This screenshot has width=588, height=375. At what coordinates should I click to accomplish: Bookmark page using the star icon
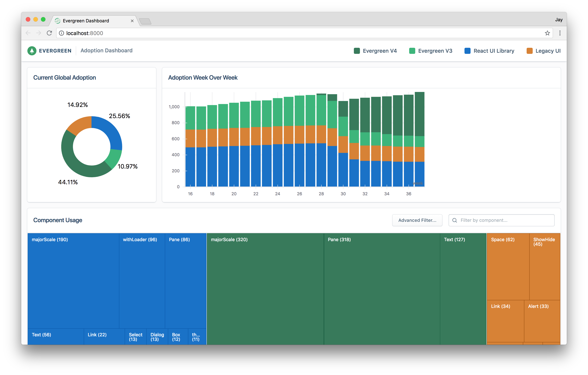(547, 33)
